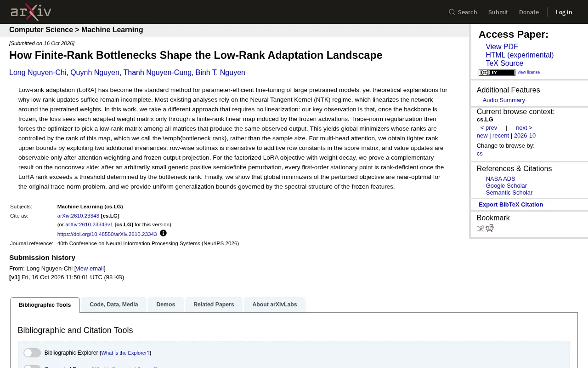Open the doi.org DOI link

tap(107, 234)
